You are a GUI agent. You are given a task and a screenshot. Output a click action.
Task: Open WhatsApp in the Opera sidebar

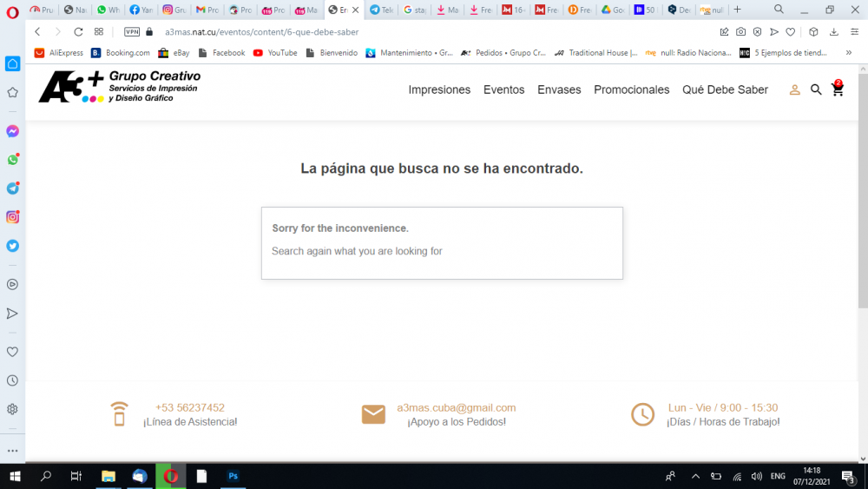point(12,160)
